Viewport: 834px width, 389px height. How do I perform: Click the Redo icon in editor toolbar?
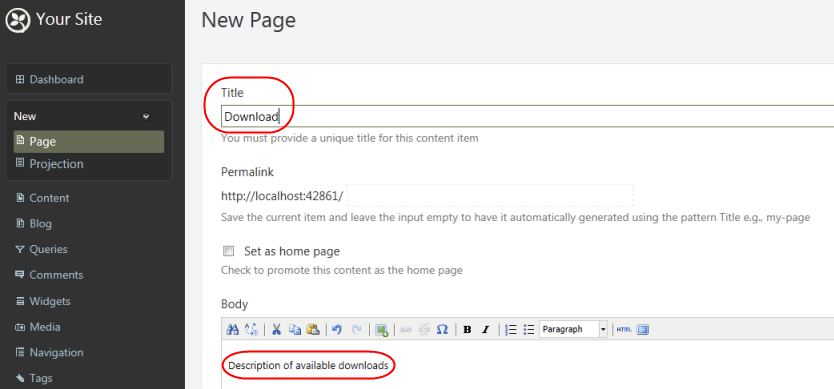(357, 329)
